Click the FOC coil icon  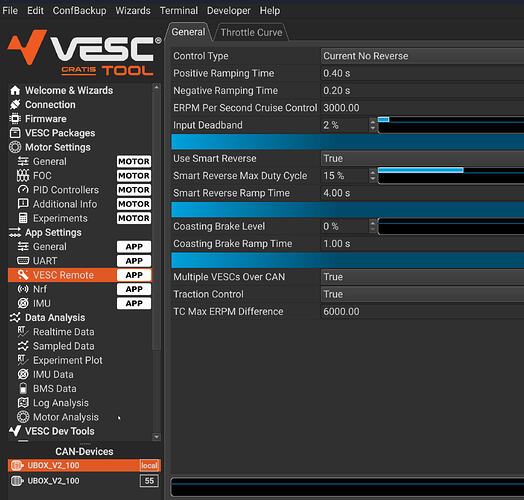[23, 175]
